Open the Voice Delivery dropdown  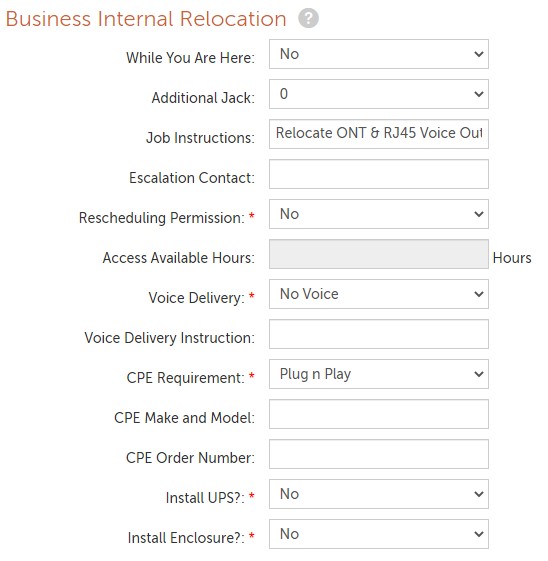379,294
